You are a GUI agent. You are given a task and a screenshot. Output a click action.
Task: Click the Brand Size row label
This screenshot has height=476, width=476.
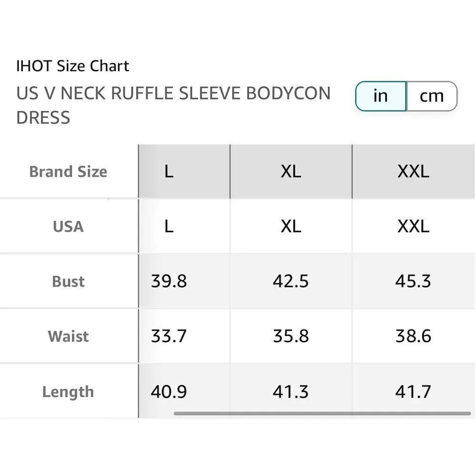68,171
